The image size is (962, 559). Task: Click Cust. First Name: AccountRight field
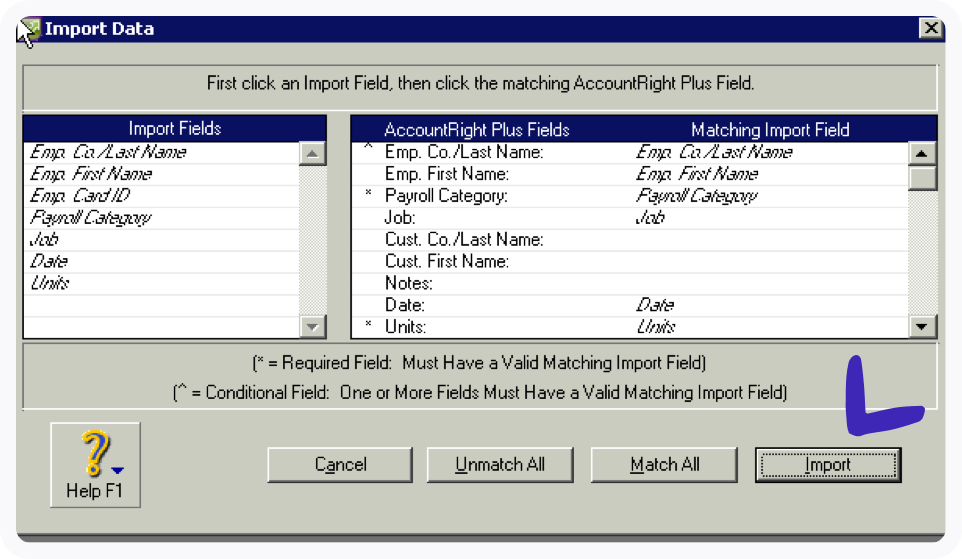[447, 261]
